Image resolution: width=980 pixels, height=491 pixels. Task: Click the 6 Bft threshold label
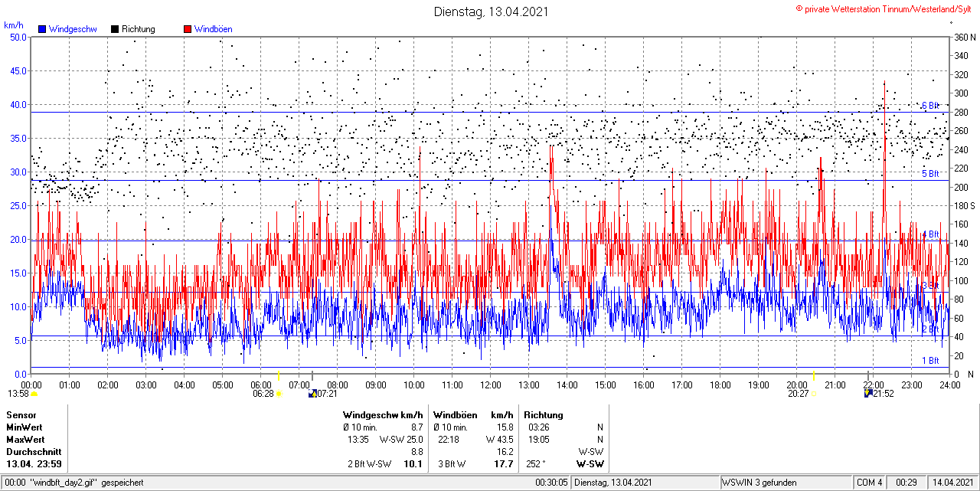click(930, 106)
